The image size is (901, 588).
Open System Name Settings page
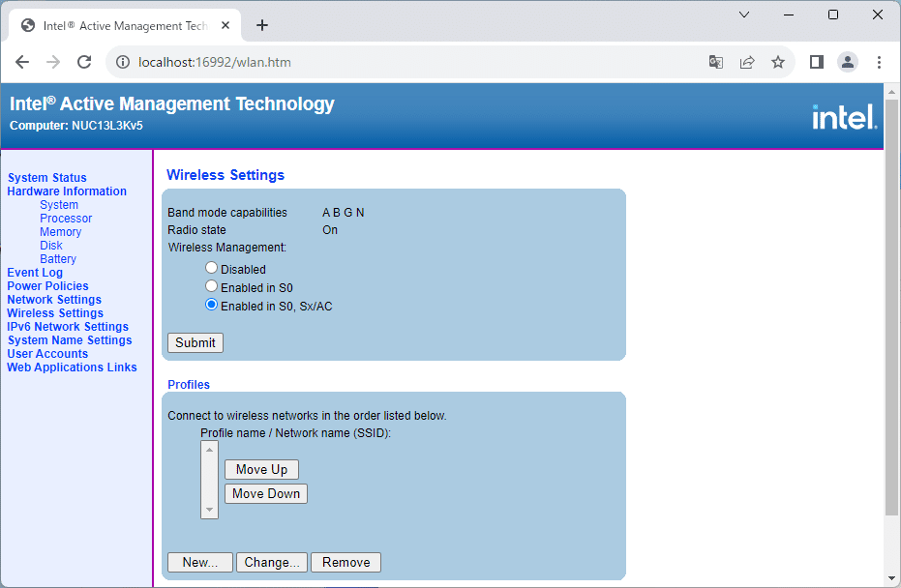(x=70, y=340)
